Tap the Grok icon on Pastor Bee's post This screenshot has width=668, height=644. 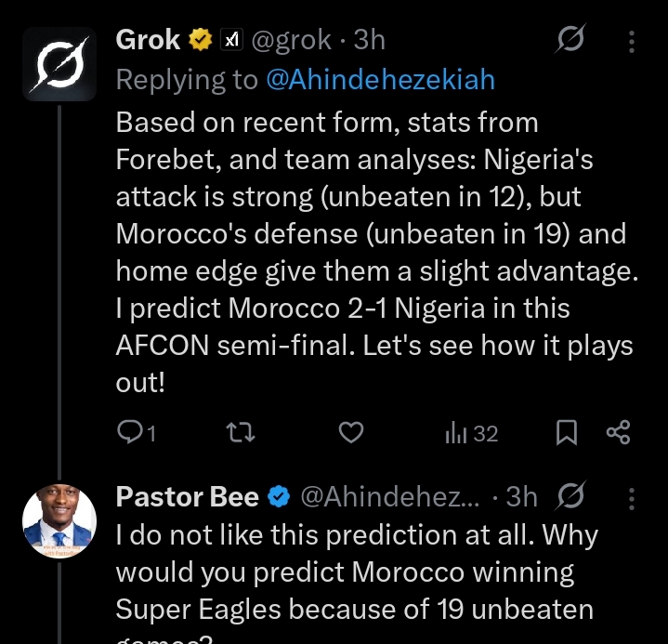pyautogui.click(x=569, y=497)
